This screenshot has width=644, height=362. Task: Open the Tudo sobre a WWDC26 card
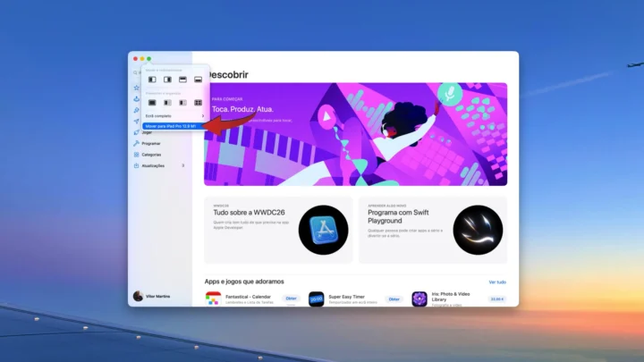(278, 230)
